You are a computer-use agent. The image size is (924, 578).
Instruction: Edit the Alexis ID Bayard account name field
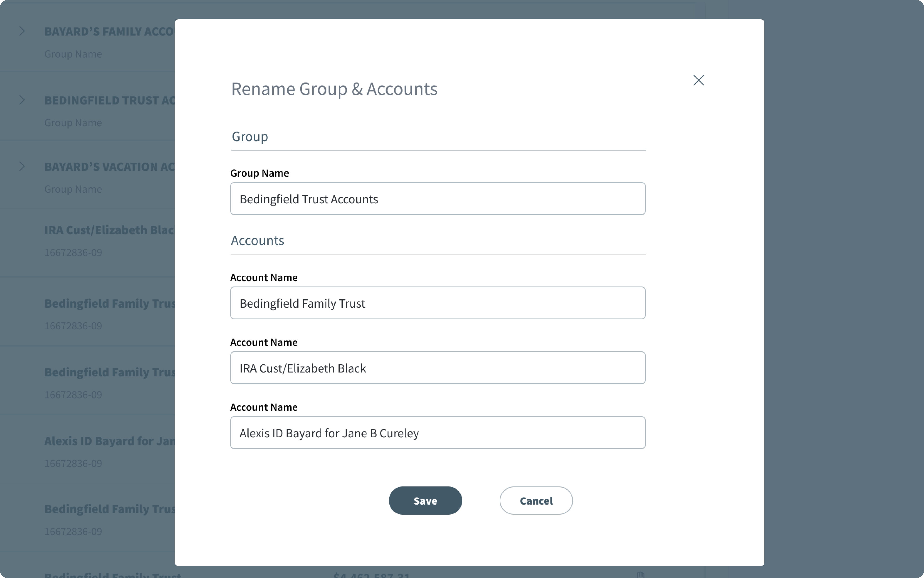pyautogui.click(x=437, y=433)
